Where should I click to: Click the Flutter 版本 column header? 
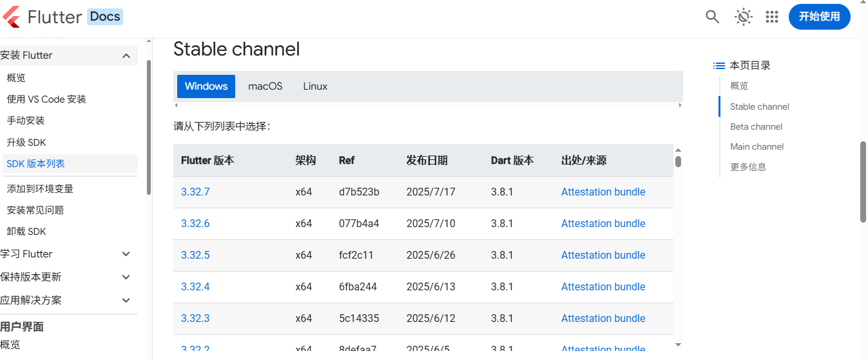pos(207,161)
